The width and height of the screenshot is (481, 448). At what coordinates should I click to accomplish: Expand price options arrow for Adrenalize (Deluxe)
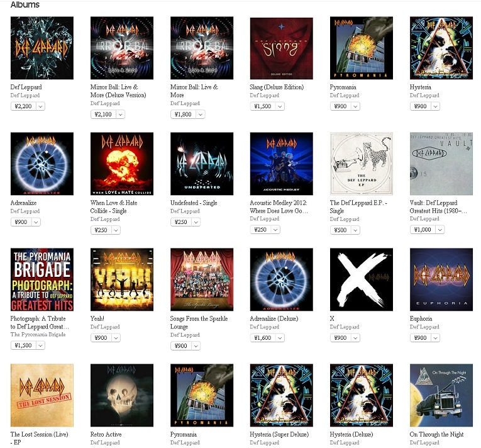point(280,338)
